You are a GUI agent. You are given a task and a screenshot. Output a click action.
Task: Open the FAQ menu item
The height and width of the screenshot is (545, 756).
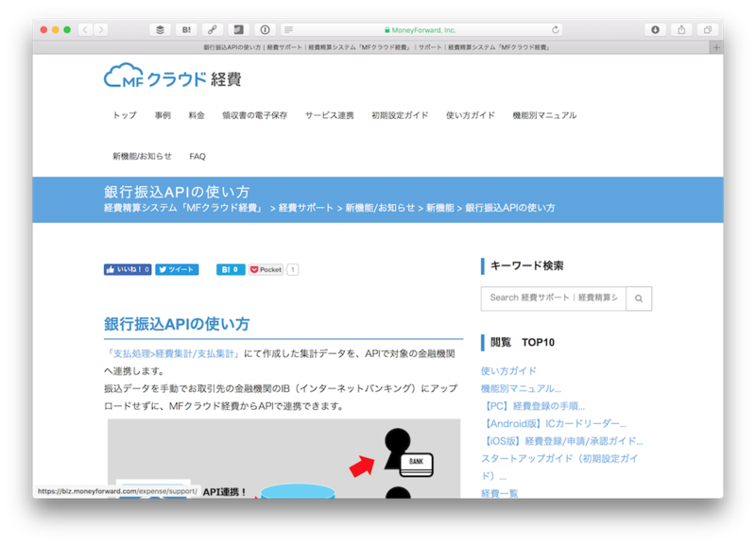pos(198,156)
